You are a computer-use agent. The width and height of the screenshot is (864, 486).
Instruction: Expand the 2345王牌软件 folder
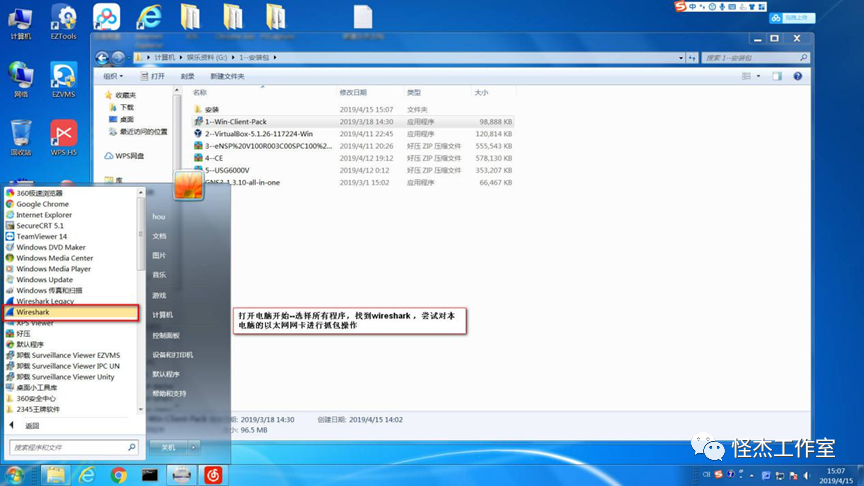pyautogui.click(x=38, y=409)
